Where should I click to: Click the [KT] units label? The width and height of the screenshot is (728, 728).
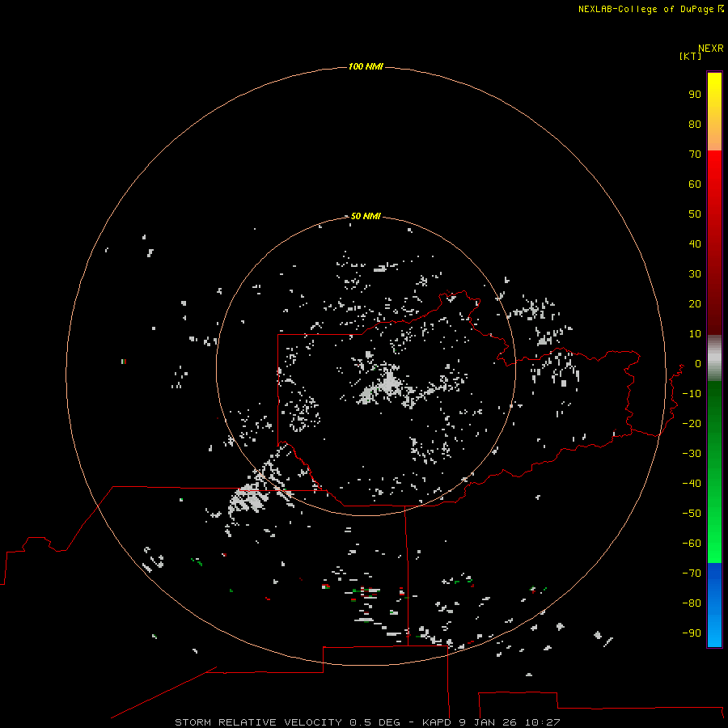(x=690, y=56)
